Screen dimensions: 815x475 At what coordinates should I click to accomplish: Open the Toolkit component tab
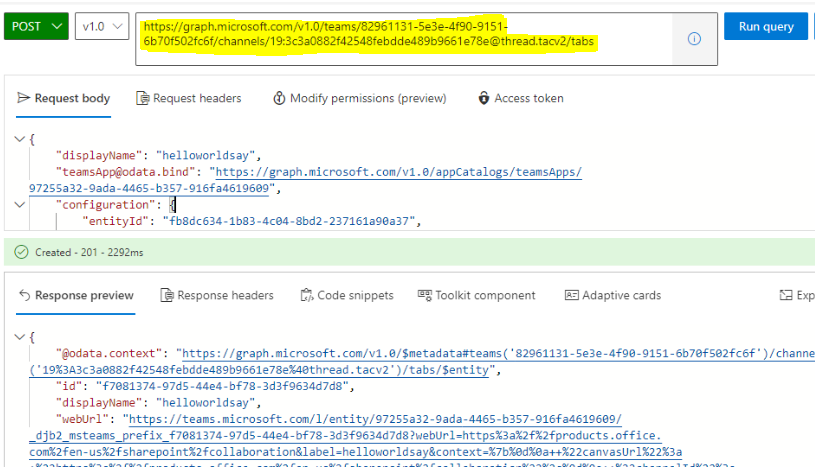click(x=477, y=295)
